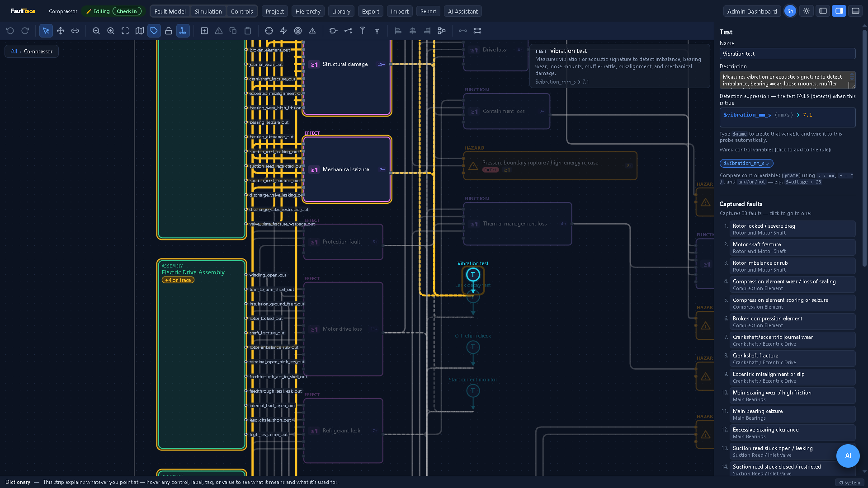
Task: Align selected nodes to center
Action: (413, 31)
